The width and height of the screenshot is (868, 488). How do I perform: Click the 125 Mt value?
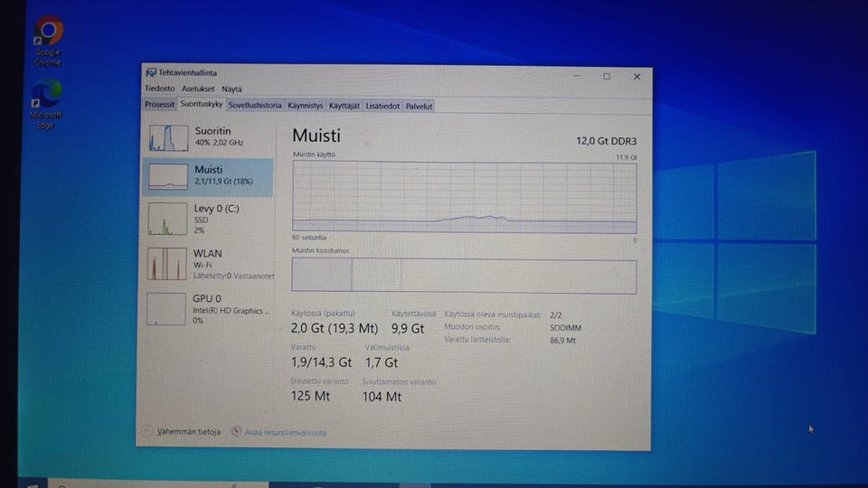pyautogui.click(x=310, y=396)
